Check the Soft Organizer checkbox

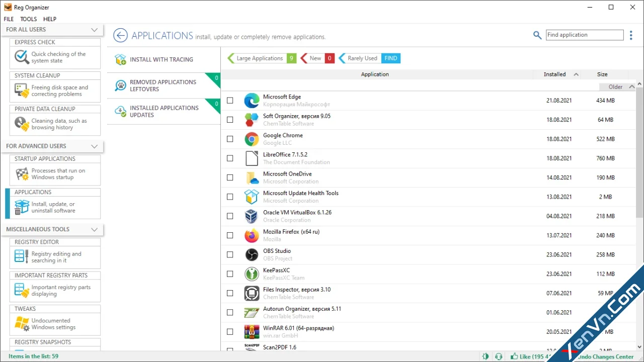pyautogui.click(x=230, y=120)
